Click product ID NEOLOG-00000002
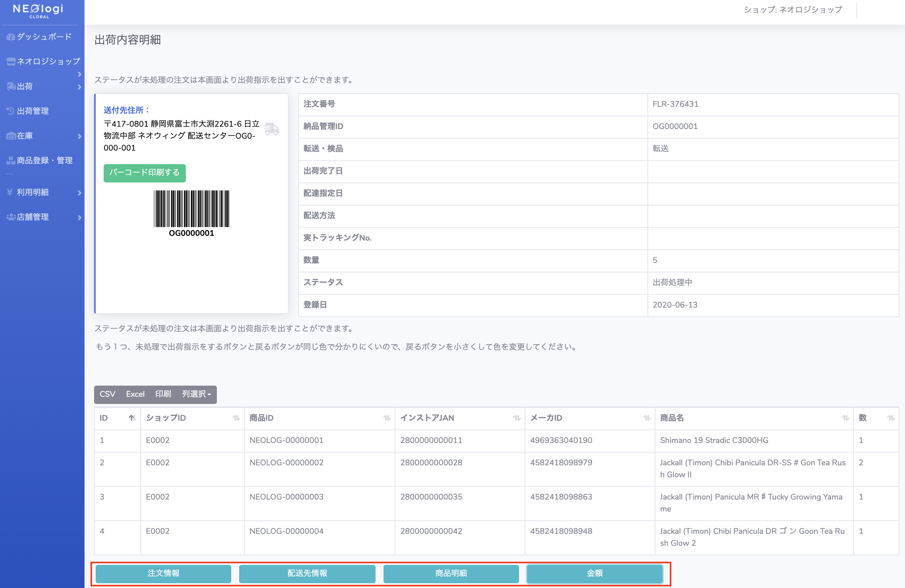 pos(287,463)
